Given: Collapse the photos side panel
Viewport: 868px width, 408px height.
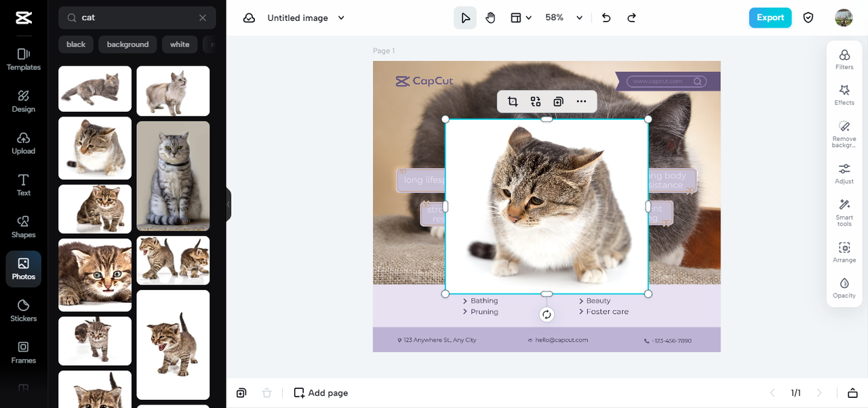Looking at the screenshot, I should click(x=229, y=204).
